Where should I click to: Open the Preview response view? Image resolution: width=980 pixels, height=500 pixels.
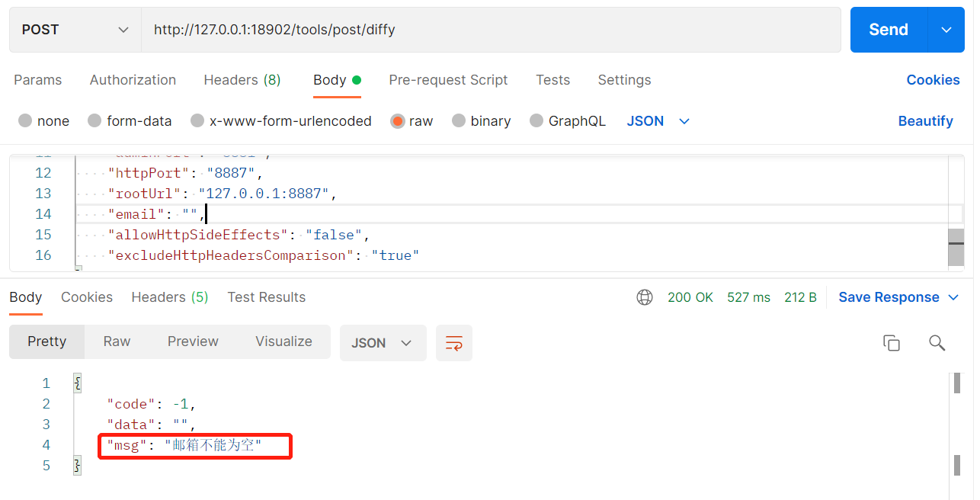tap(193, 341)
